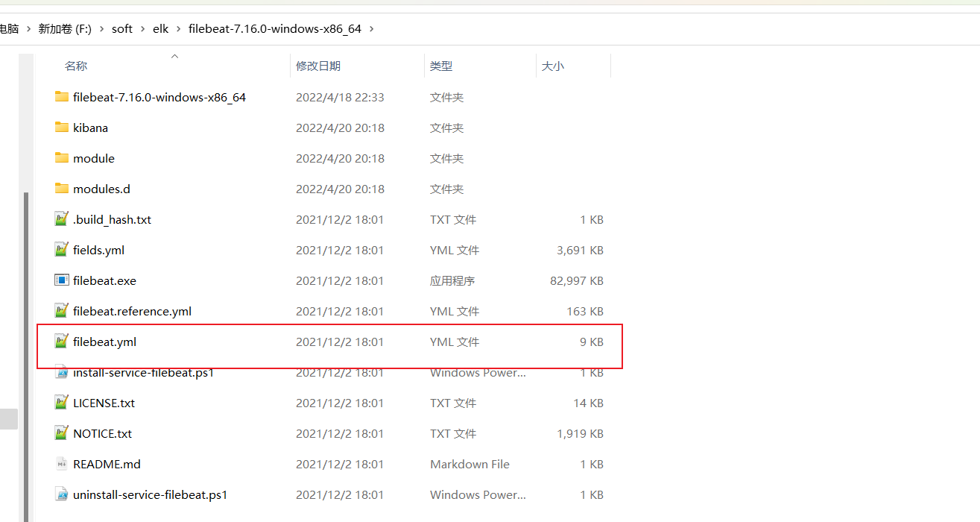Click the date 2022/4/18 22:33
The image size is (980, 522).
(x=340, y=97)
